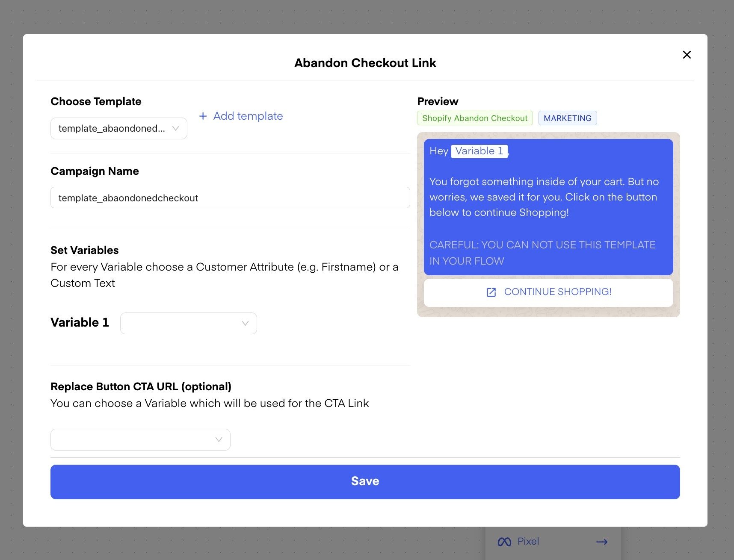Click the Add template link

(x=248, y=116)
